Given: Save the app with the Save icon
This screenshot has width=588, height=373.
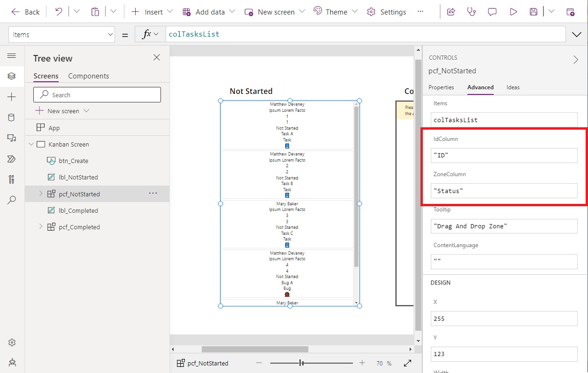Looking at the screenshot, I should (533, 11).
